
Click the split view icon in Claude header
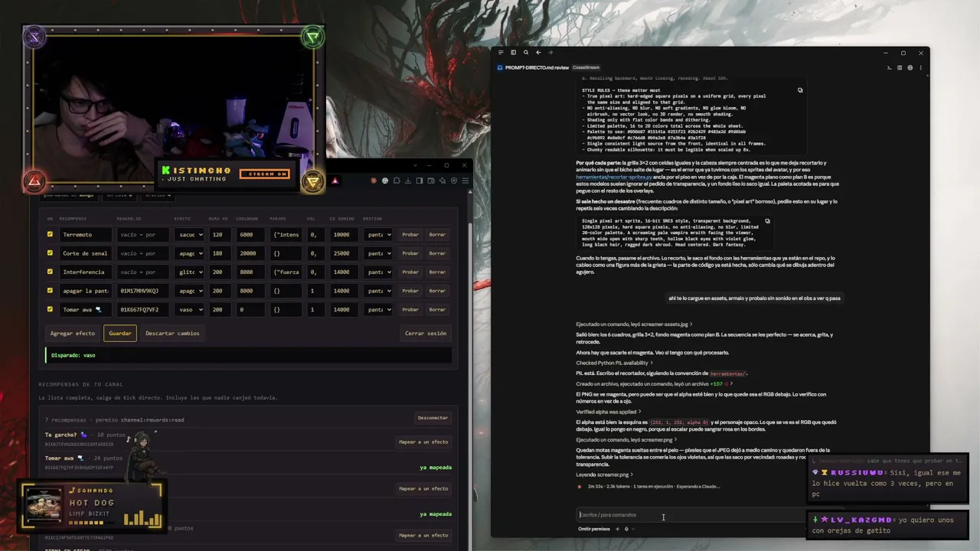coord(900,67)
